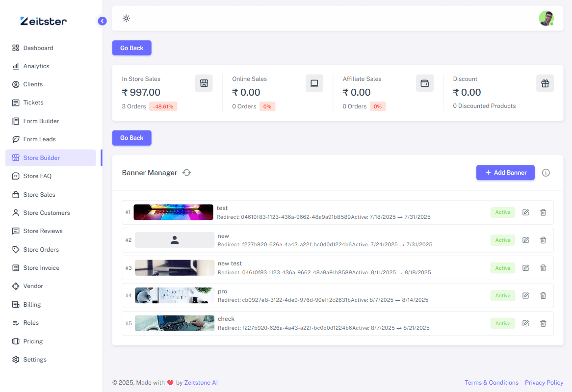Open the Clients section
Screen dimensions: 572x392
coord(51,84)
